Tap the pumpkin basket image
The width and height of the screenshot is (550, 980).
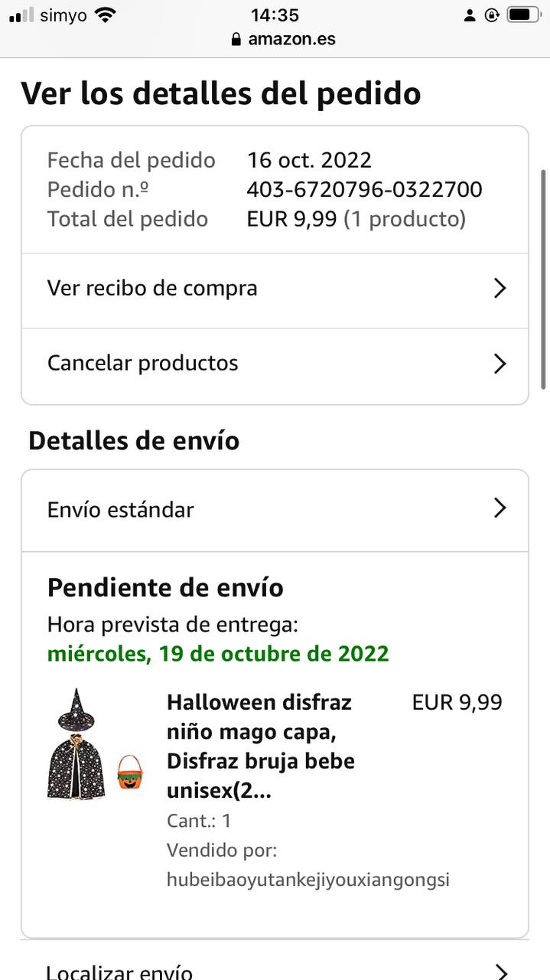[130, 773]
